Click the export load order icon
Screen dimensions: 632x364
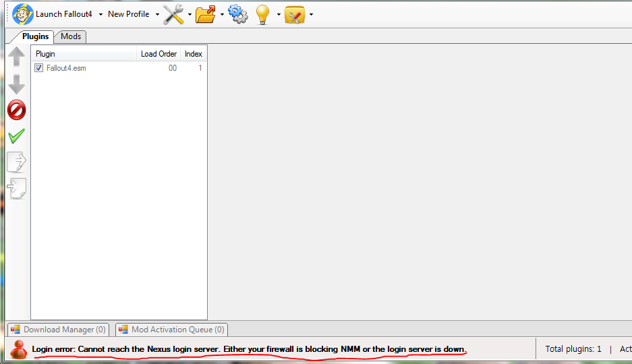point(16,162)
